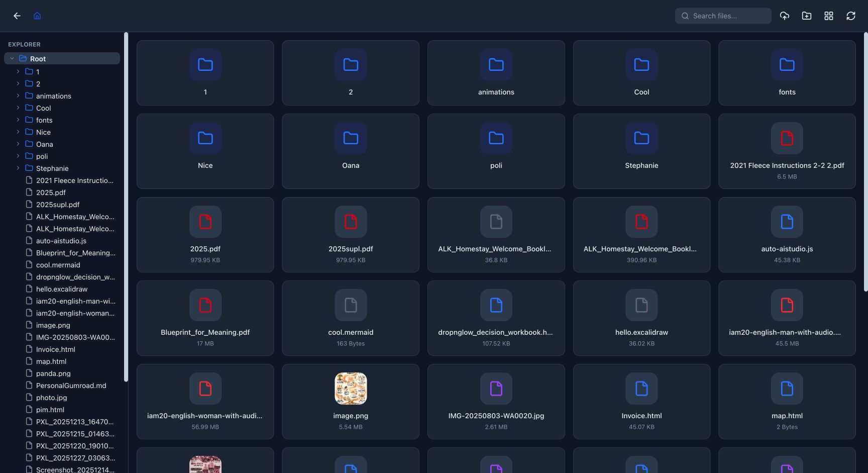Open the map.html file card
868x473 pixels.
(x=787, y=402)
